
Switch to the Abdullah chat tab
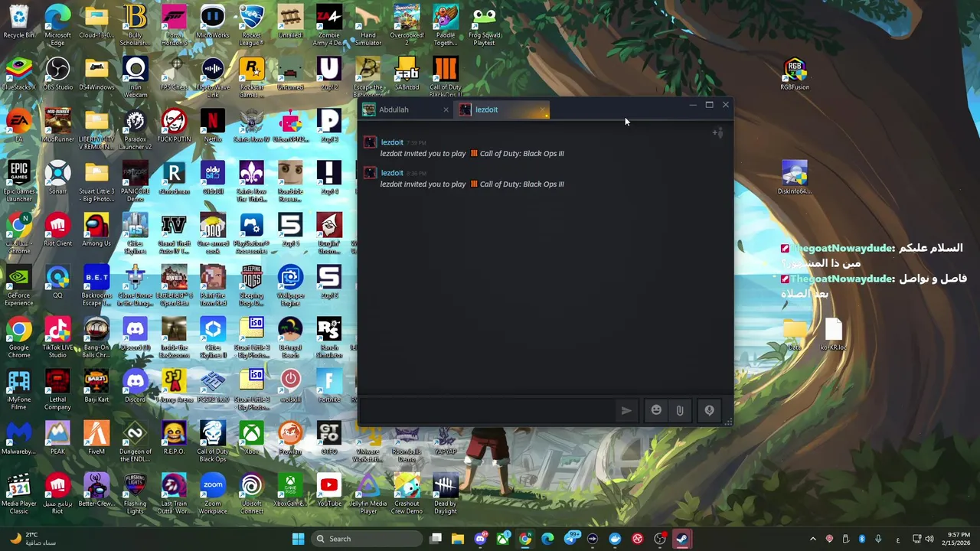(x=406, y=109)
